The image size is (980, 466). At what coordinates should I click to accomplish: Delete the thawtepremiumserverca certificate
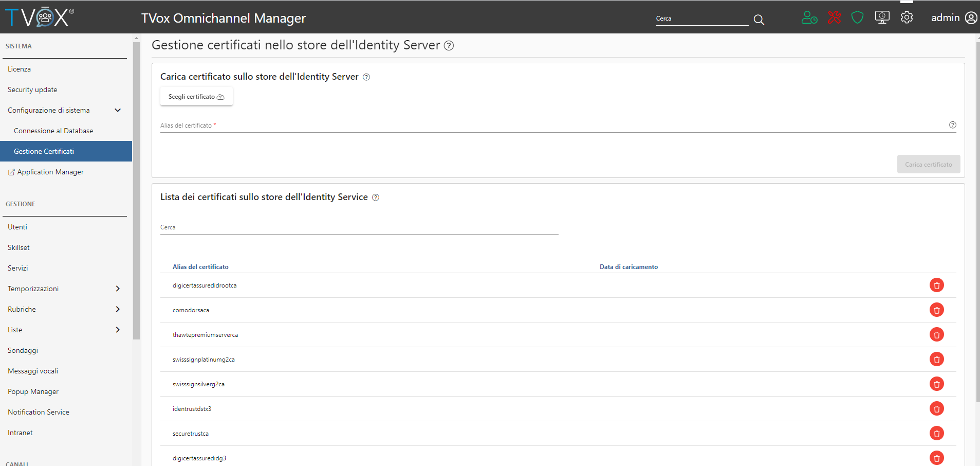[936, 334]
